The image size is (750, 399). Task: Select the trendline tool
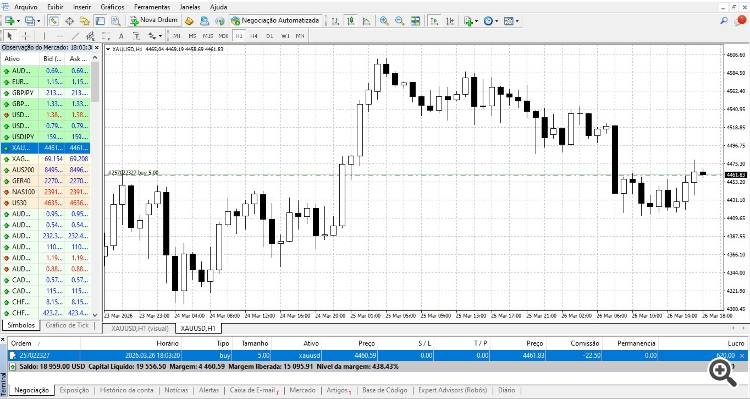coord(75,36)
